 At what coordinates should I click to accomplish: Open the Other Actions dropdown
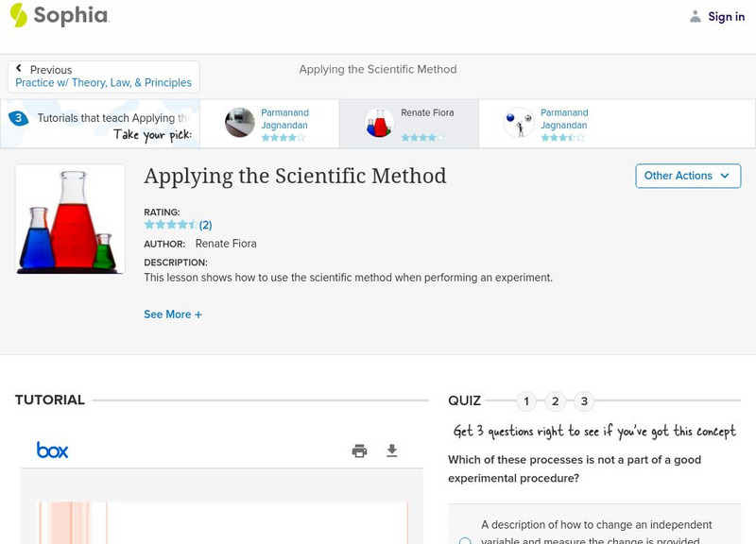687,176
